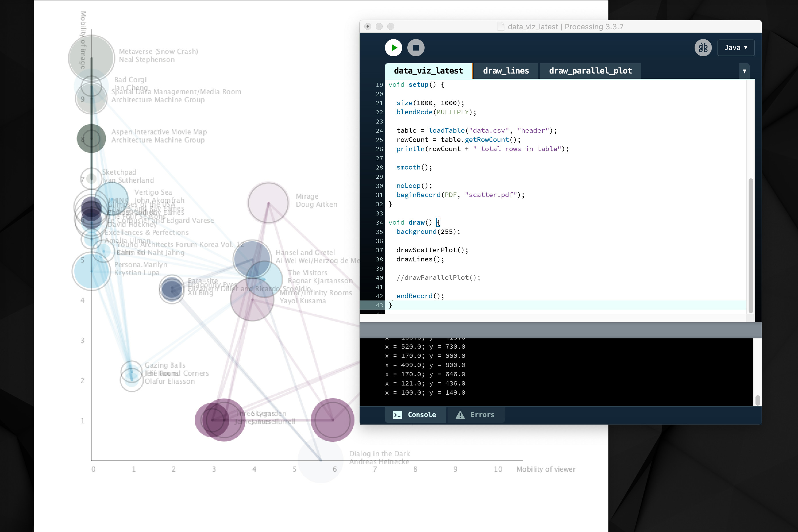Click the drawScatterPlot(); line
The width and height of the screenshot is (798, 532).
tap(432, 250)
